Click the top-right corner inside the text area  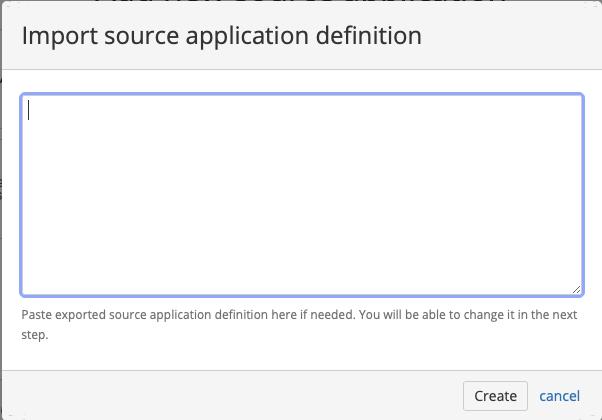pos(572,103)
